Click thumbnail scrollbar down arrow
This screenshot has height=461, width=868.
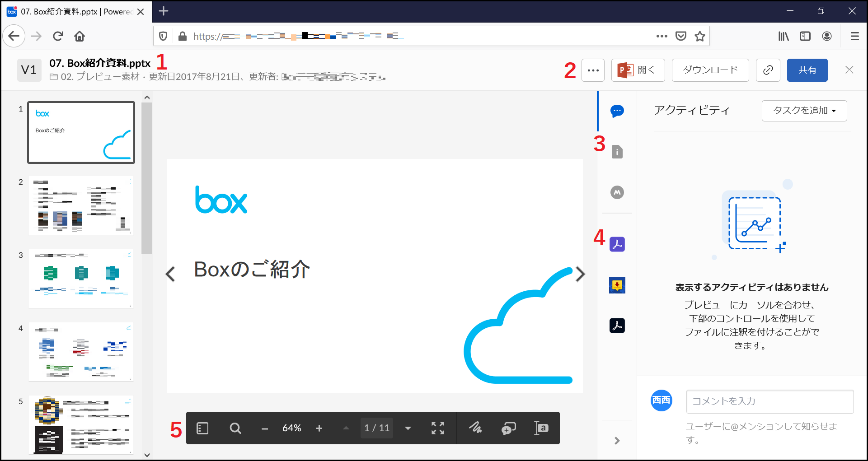pyautogui.click(x=147, y=455)
